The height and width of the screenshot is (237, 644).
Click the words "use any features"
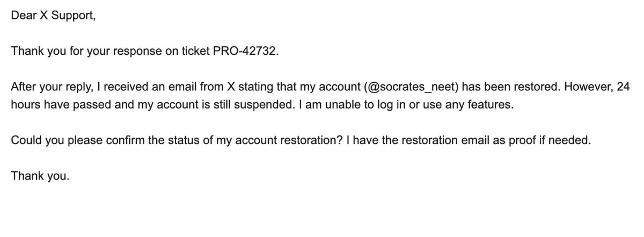point(463,104)
